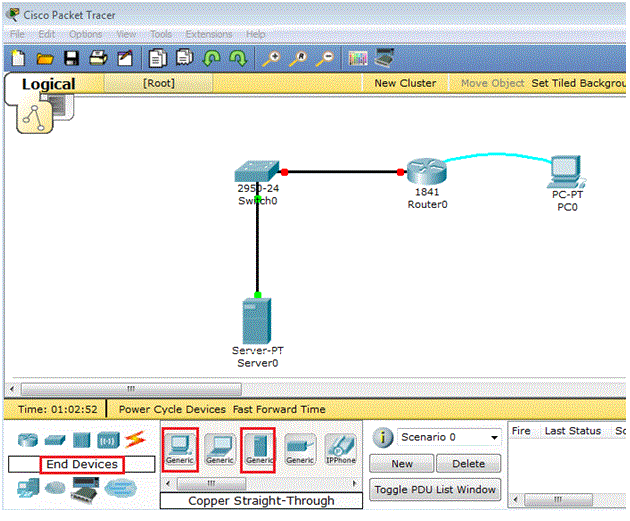Open the File menu
The height and width of the screenshot is (521, 630).
(x=17, y=34)
